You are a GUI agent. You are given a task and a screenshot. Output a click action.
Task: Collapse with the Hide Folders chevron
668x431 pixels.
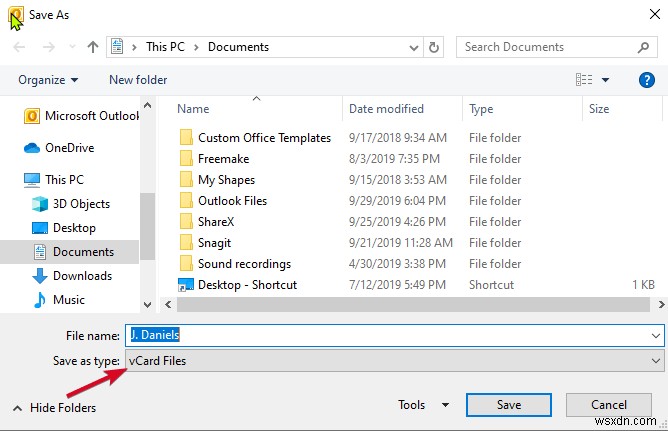click(17, 408)
